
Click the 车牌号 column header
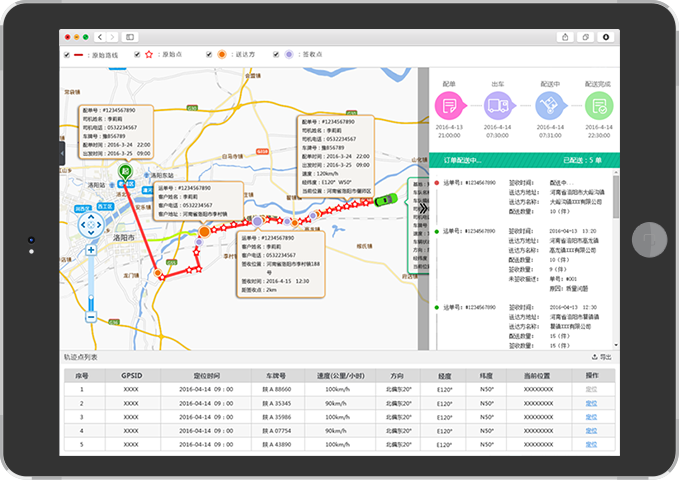pos(276,376)
